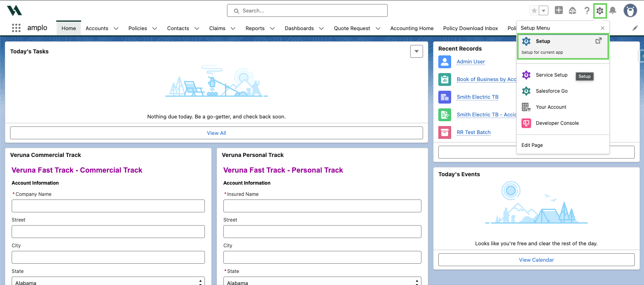644x285 pixels.
Task: Open Developer Console menu entry
Action: coord(557,123)
